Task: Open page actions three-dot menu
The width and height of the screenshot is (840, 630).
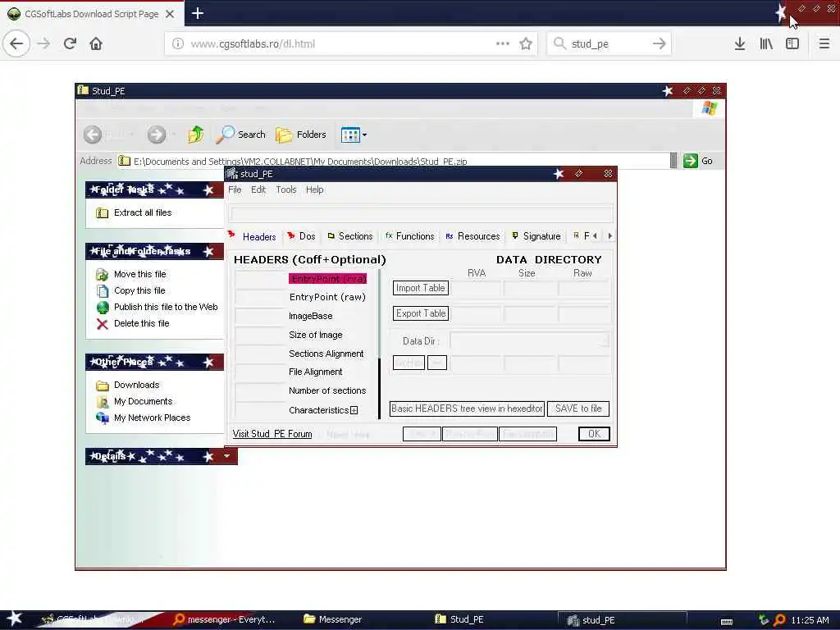Action: 503,43
